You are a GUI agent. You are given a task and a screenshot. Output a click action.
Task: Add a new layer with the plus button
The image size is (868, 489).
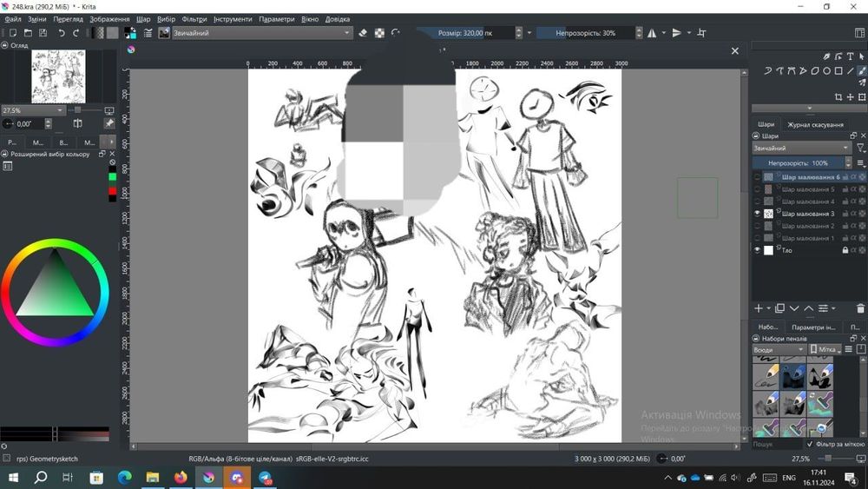tap(759, 308)
